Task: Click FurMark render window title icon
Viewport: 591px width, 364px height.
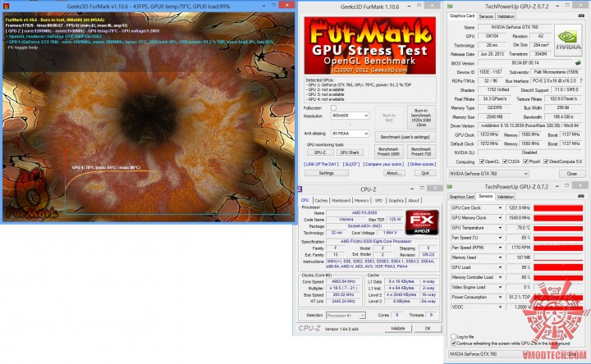Action: click(6, 6)
